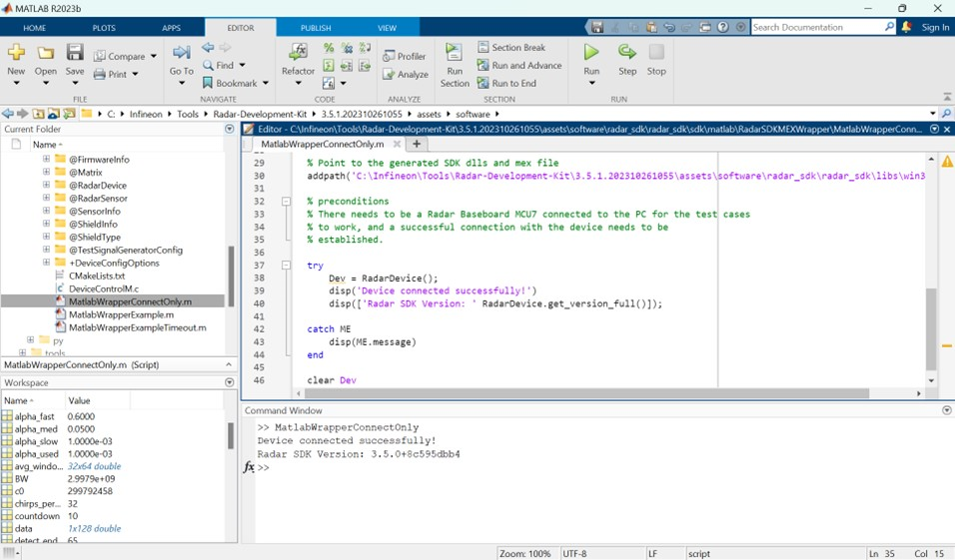Expand the @RadarDevice folder
Screen dimensions: 955x560
pyautogui.click(x=46, y=185)
